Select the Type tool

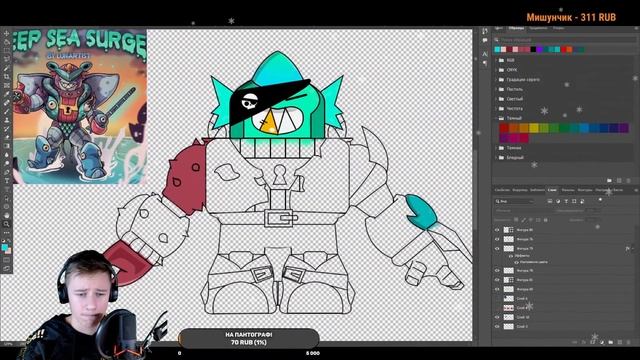tap(7, 181)
